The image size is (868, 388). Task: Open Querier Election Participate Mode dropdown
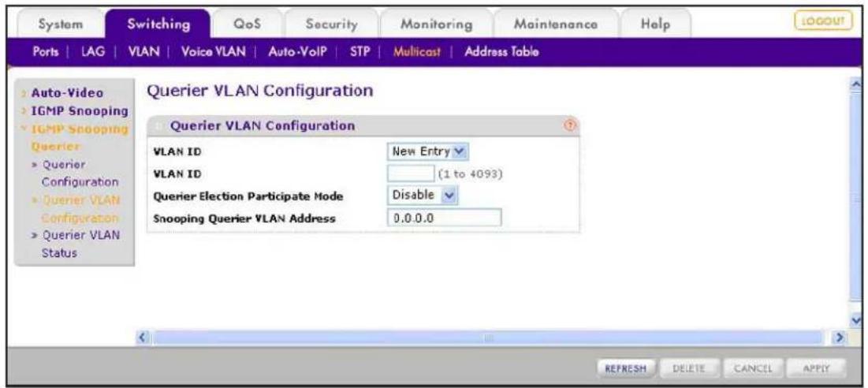423,196
